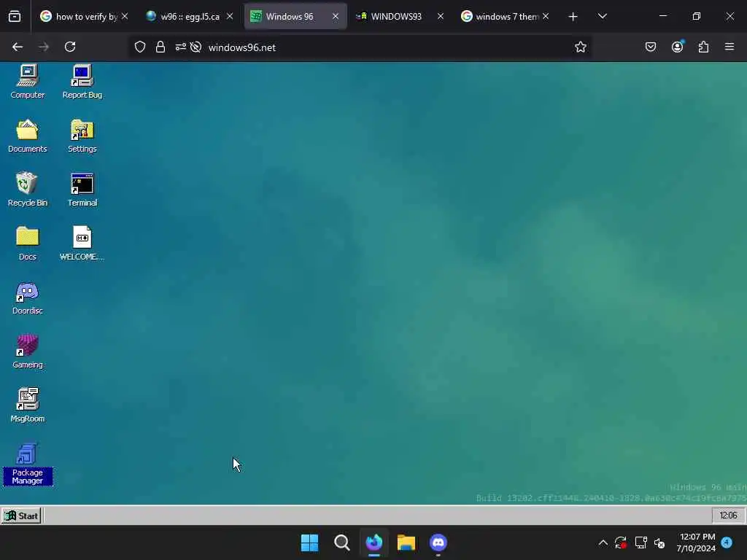Viewport: 747px width, 560px height.
Task: Open the Docs folder
Action: [27, 244]
